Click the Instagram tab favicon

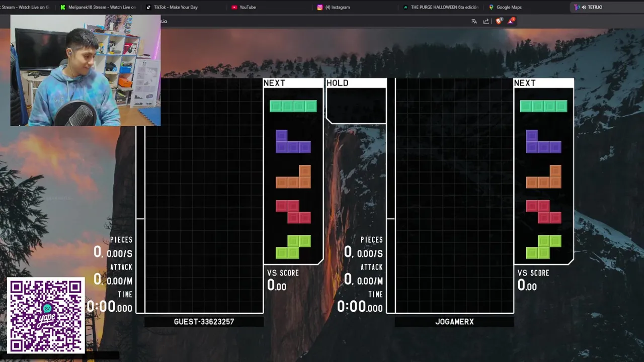pyautogui.click(x=320, y=7)
